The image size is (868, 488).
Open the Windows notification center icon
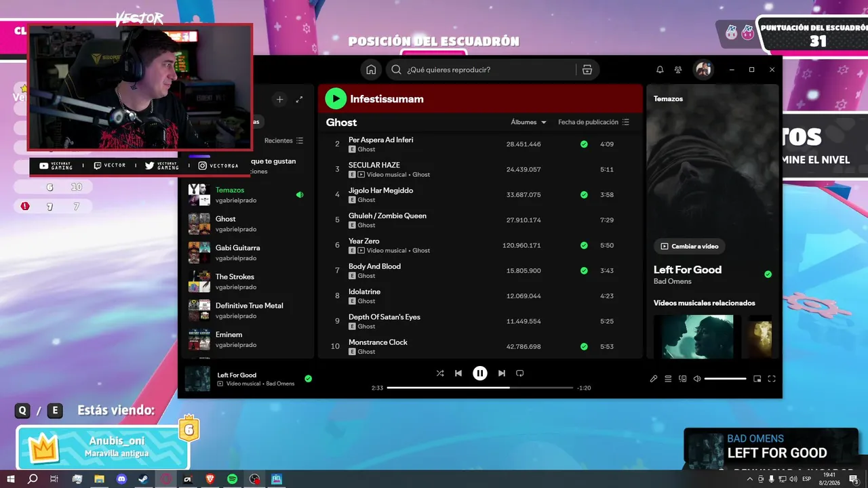(854, 479)
